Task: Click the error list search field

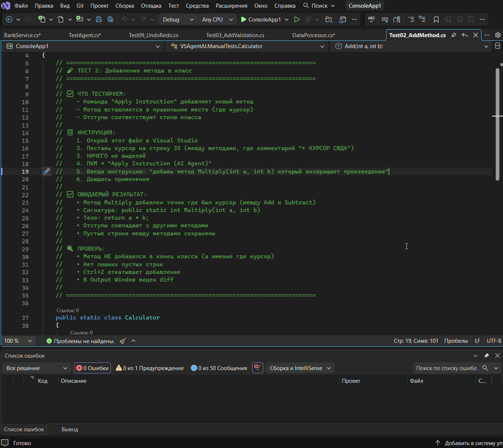Action: pyautogui.click(x=447, y=368)
